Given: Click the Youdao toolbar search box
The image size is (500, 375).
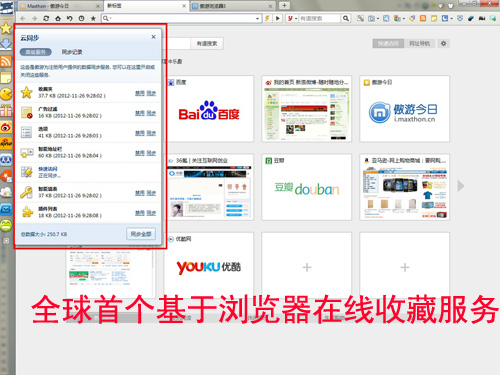Looking at the screenshot, I should (x=320, y=18).
